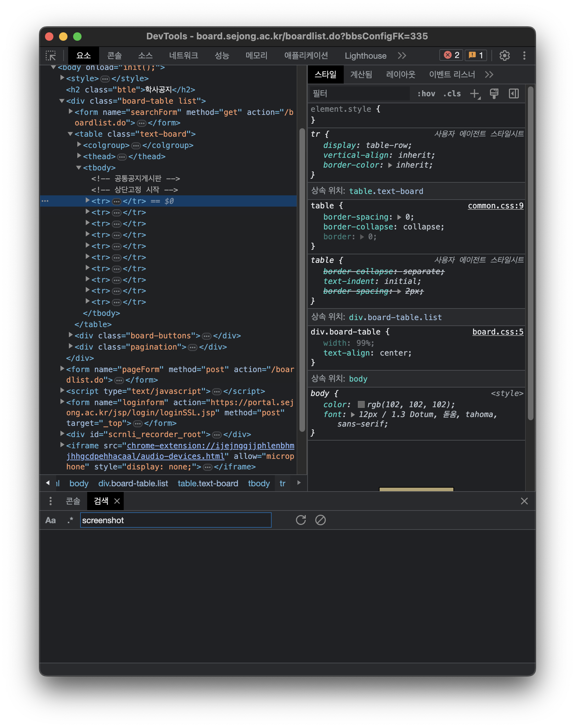The image size is (575, 728).
Task: Open the Lighthouse panel tab
Action: [366, 56]
